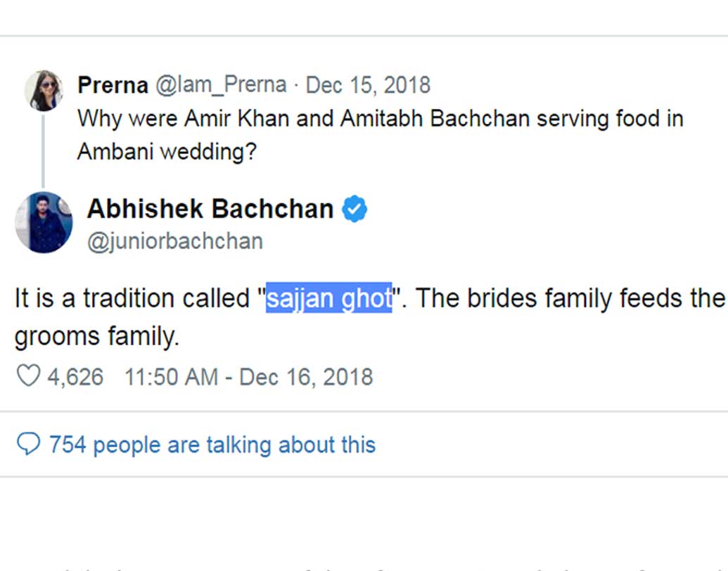Click "It is a tradition called" text
Image resolution: width=728 pixels, height=571 pixels.
pyautogui.click(x=131, y=299)
